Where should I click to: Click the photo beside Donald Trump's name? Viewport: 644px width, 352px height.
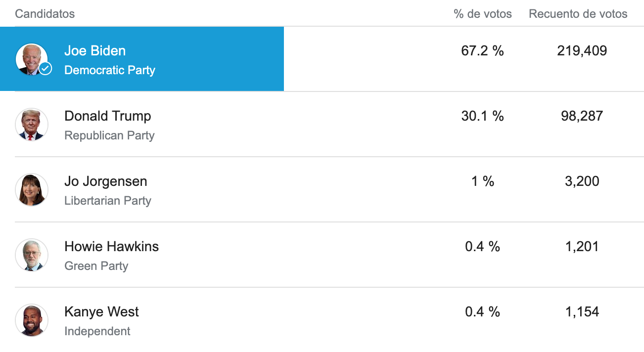point(32,124)
